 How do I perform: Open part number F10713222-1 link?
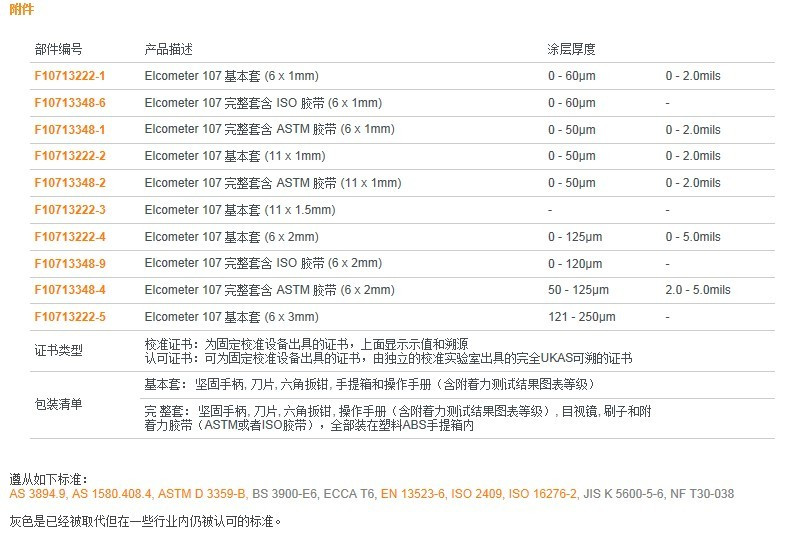69,76
